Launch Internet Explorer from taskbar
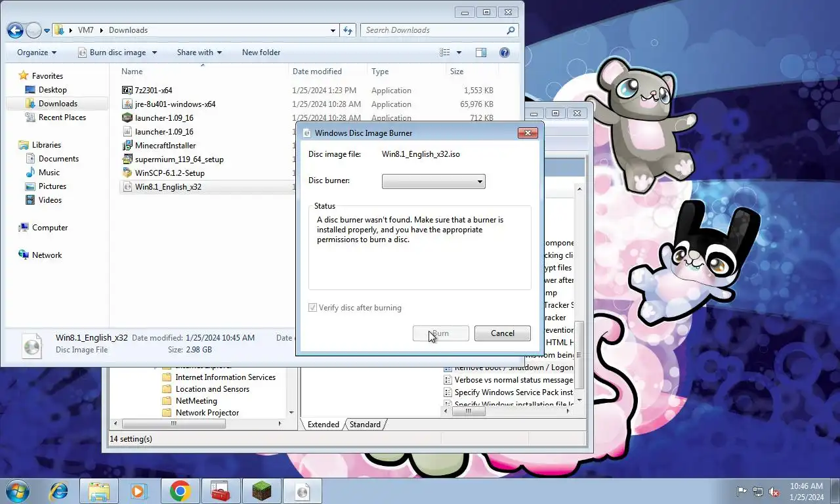The width and height of the screenshot is (840, 504). pos(59,491)
